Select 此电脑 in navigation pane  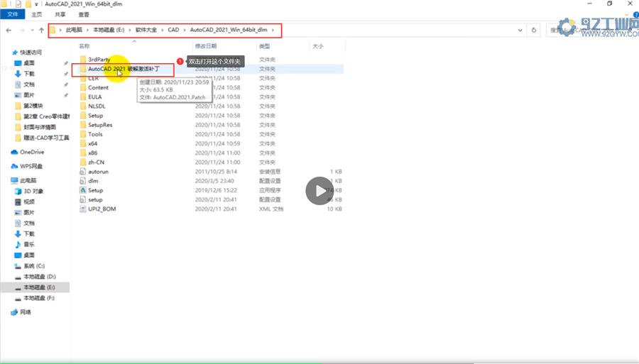[28, 180]
